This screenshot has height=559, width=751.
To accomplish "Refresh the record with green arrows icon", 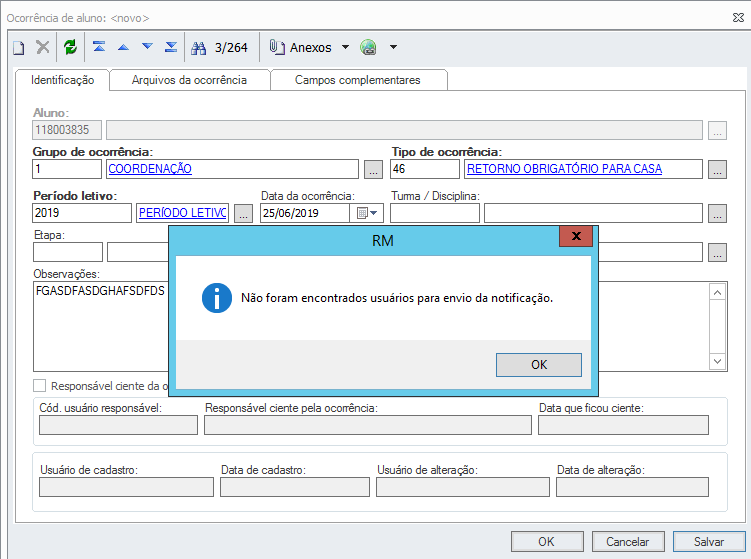I will [70, 47].
